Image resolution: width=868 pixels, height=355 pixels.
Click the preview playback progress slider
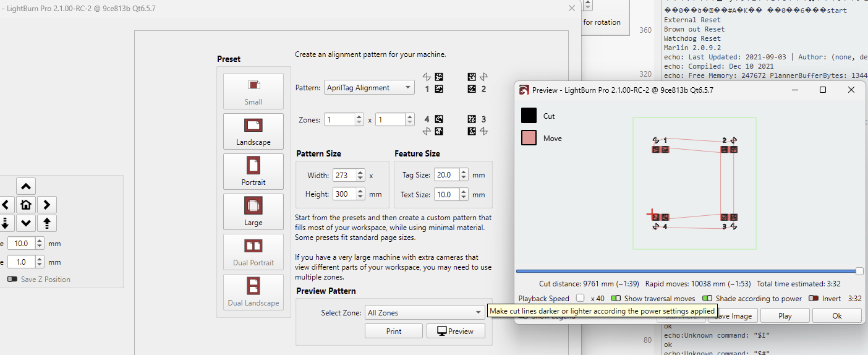[x=686, y=271]
